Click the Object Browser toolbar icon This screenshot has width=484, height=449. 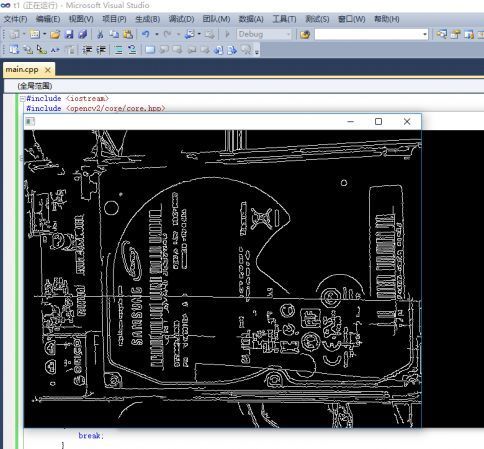tap(469, 34)
